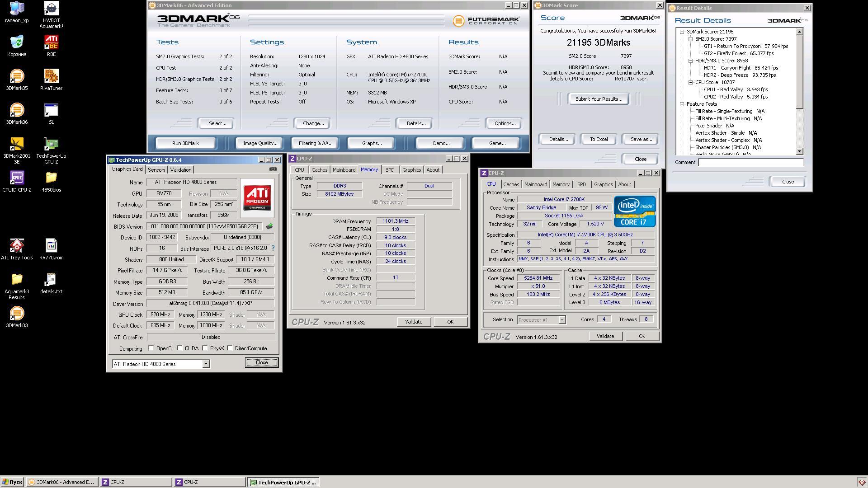Collapse the CPU Score tree node

pyautogui.click(x=691, y=82)
